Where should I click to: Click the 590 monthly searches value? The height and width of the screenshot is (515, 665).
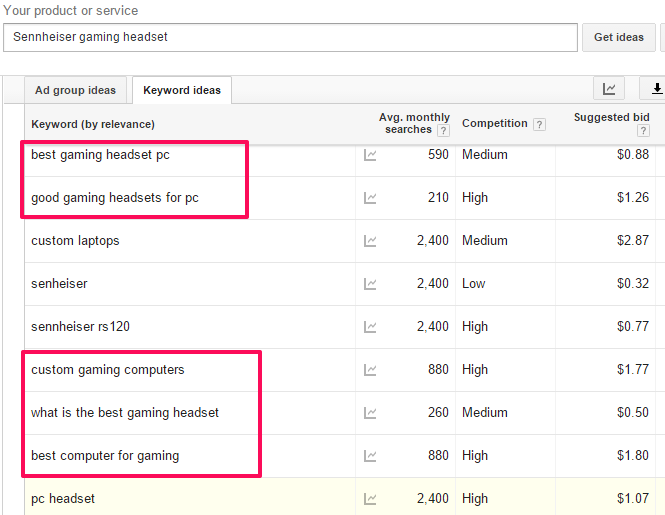coord(438,154)
